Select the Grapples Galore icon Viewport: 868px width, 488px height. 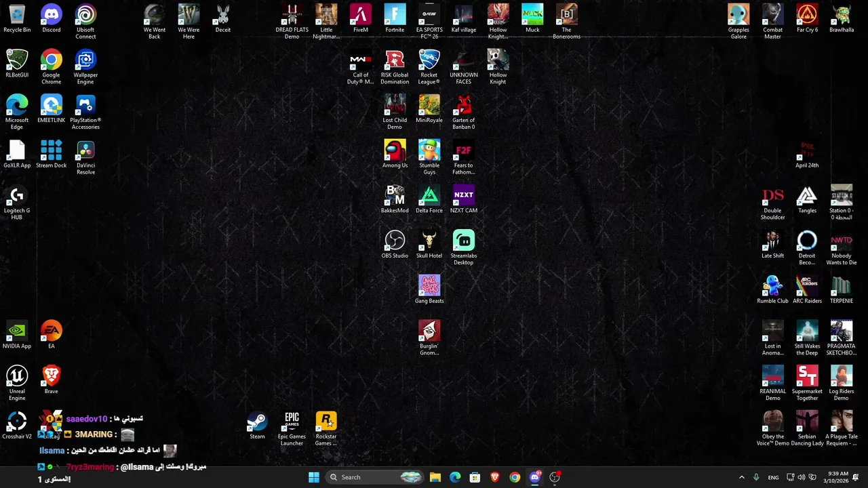(738, 22)
